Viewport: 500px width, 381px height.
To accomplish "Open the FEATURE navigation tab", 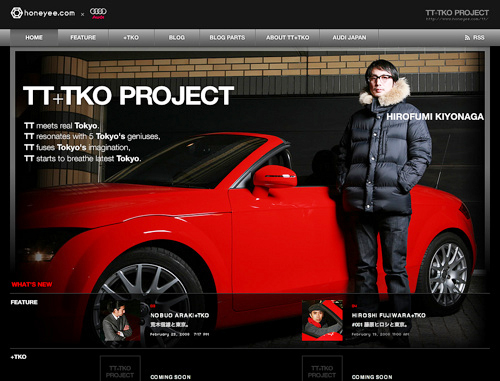I will click(83, 38).
